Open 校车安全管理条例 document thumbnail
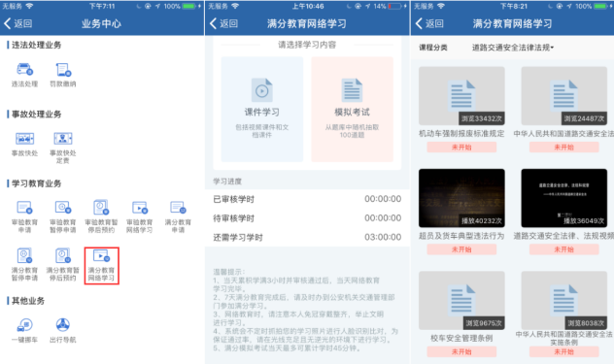The image size is (614, 364). pos(461,301)
